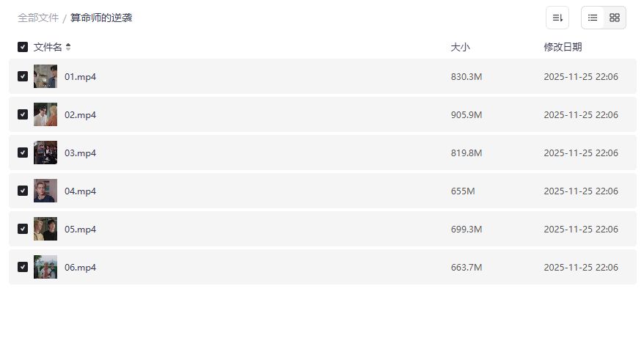Uncheck the 01.mp4 file checkbox
Image resolution: width=644 pixels, height=363 pixels.
point(23,76)
